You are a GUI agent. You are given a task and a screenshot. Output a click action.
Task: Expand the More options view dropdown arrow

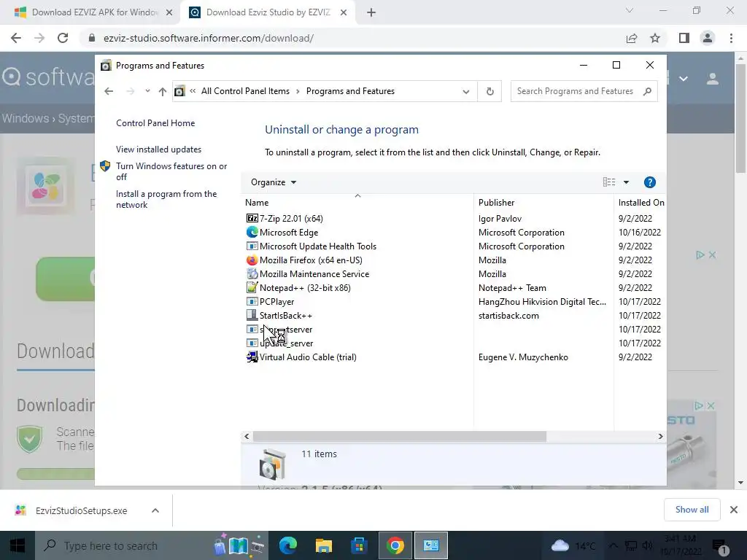pyautogui.click(x=627, y=182)
